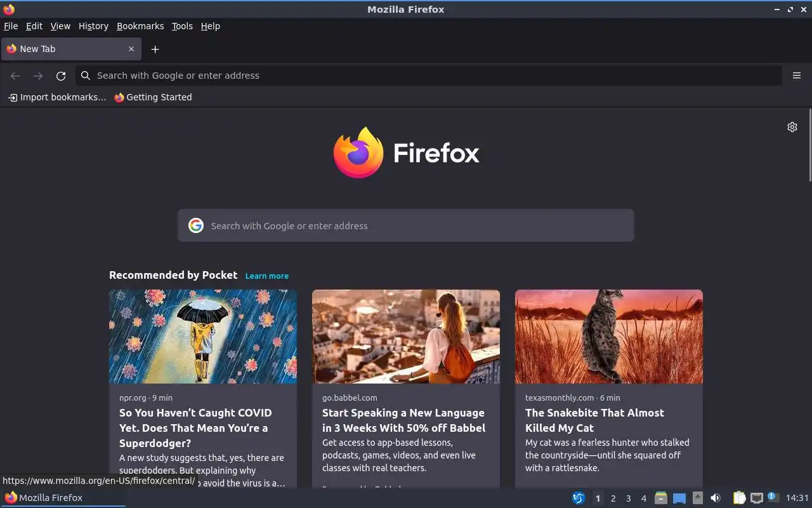This screenshot has height=508, width=812.
Task: Click the removable media eject icon
Action: coord(698,498)
